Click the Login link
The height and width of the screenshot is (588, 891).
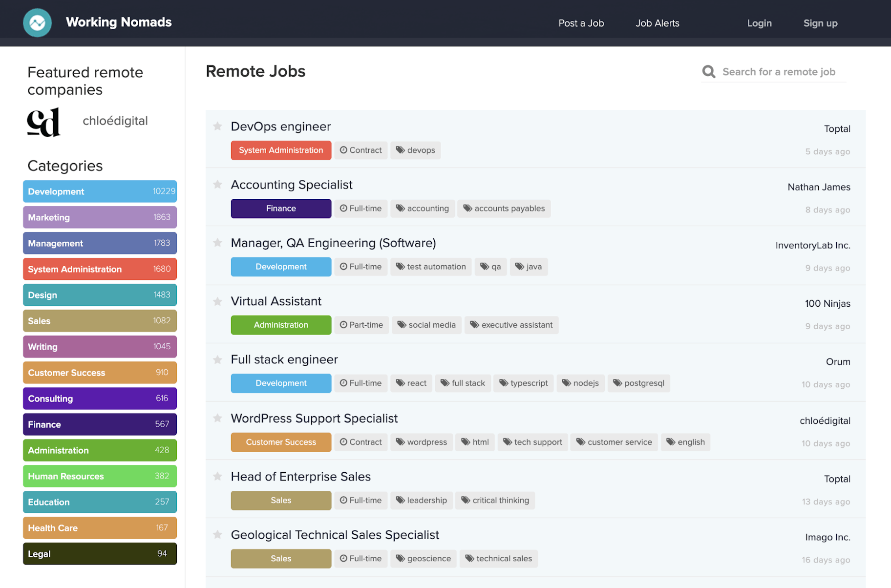pyautogui.click(x=759, y=23)
